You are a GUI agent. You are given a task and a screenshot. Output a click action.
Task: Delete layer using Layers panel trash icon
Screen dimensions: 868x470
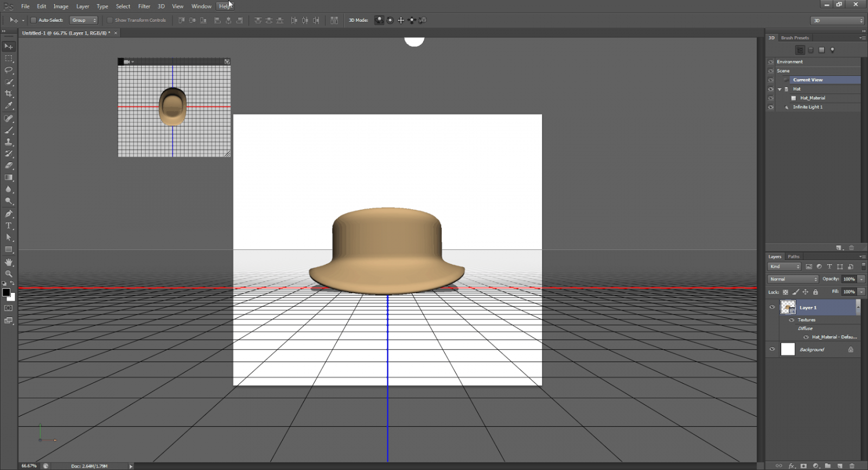pyautogui.click(x=852, y=466)
